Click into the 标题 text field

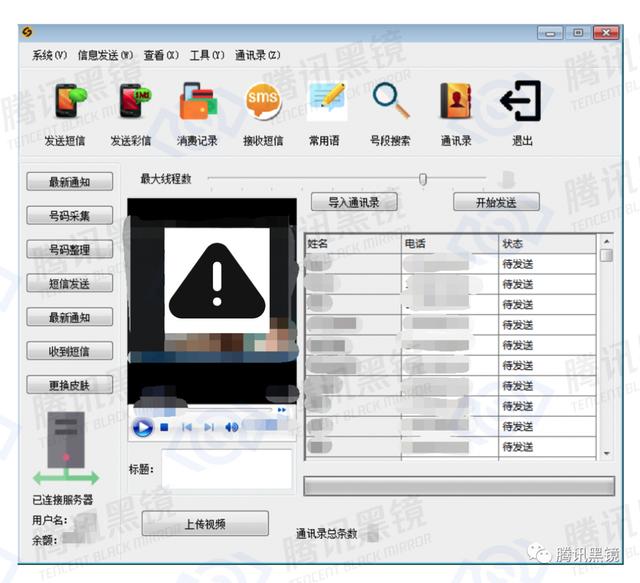point(227,469)
